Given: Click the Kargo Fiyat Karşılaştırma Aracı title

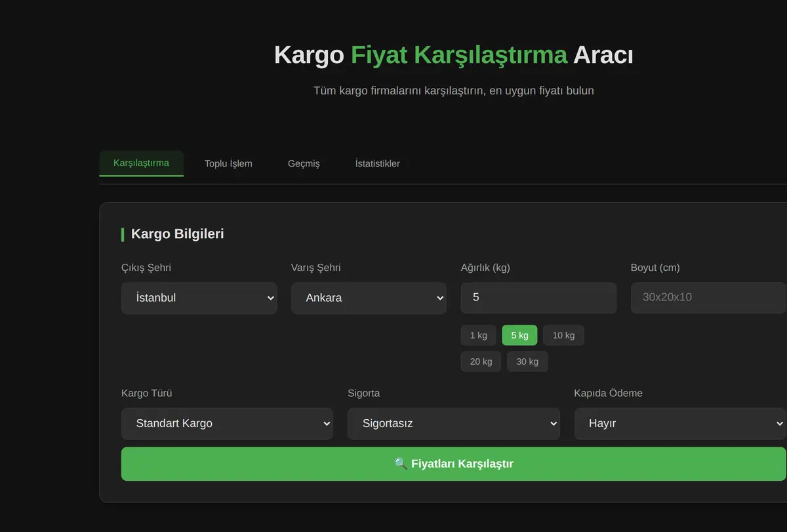Looking at the screenshot, I should 454,55.
